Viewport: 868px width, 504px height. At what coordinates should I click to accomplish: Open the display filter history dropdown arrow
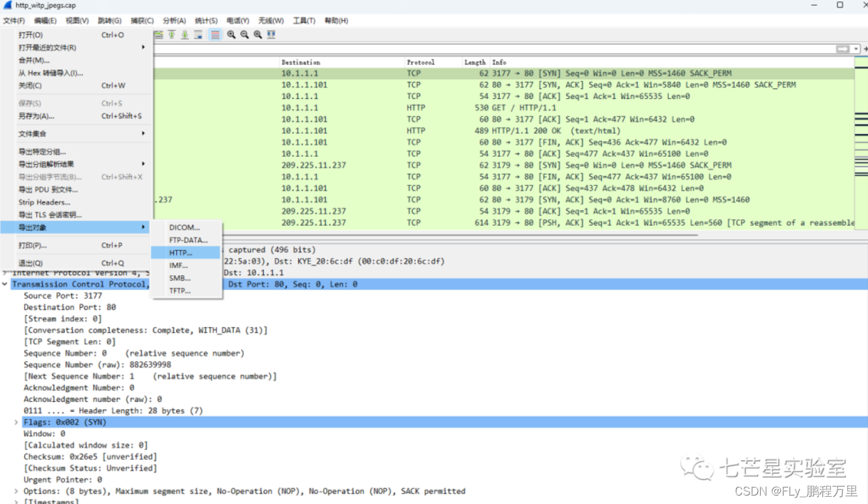tap(856, 49)
